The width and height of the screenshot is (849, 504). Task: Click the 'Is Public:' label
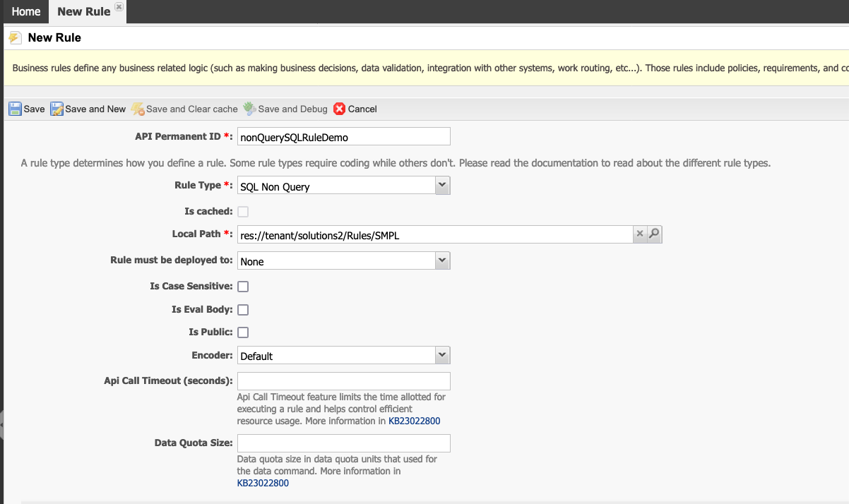210,332
